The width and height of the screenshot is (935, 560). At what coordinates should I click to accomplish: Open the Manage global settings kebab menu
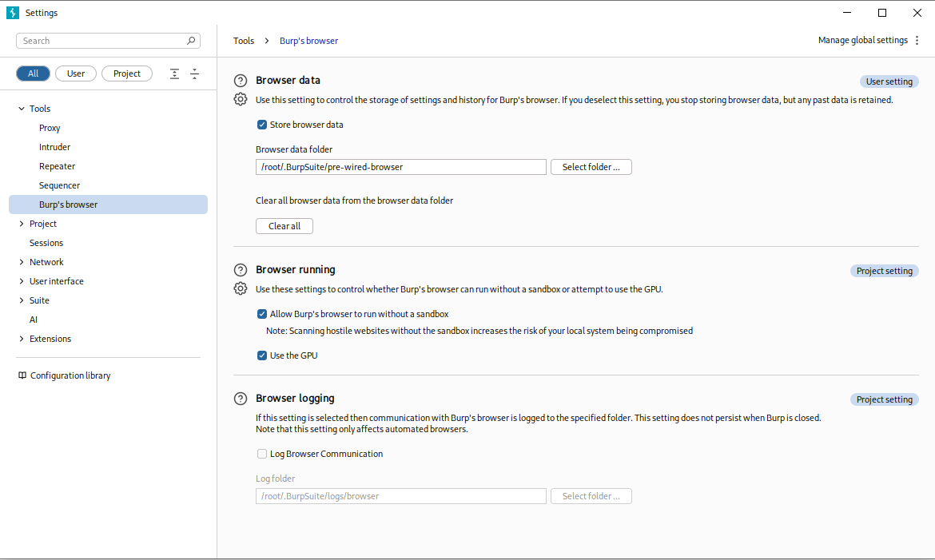point(917,41)
